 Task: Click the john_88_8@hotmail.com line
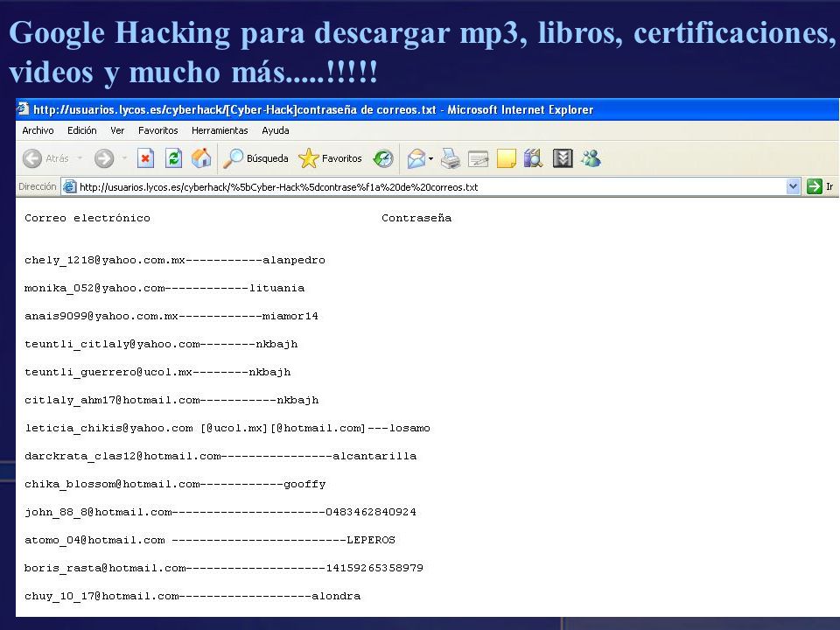click(220, 512)
